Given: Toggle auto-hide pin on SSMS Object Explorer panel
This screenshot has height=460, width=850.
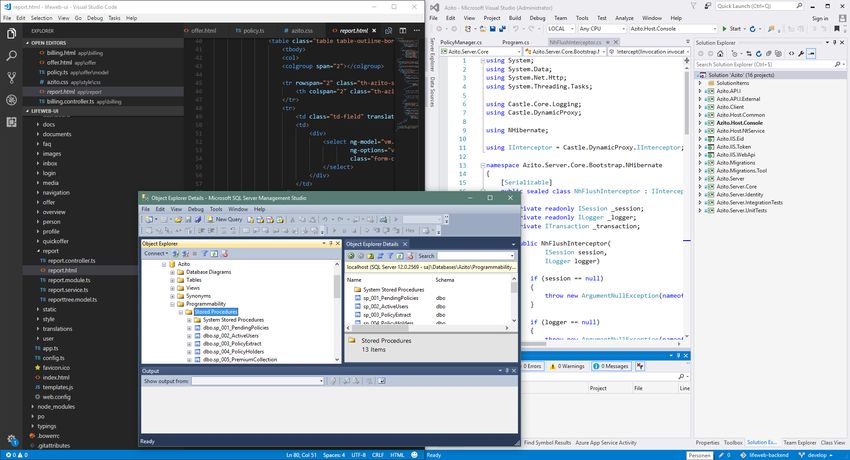Looking at the screenshot, I should click(331, 244).
